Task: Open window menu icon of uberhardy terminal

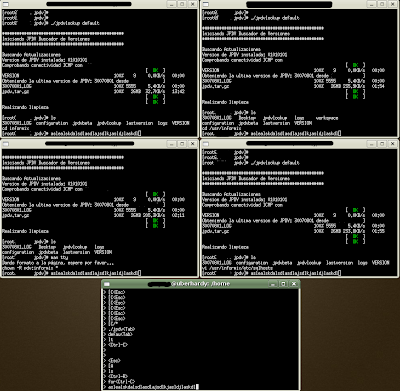Action: pos(107,284)
